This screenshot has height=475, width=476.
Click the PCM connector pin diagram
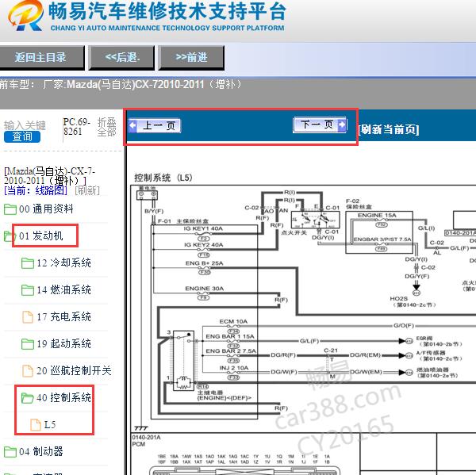pos(245,465)
